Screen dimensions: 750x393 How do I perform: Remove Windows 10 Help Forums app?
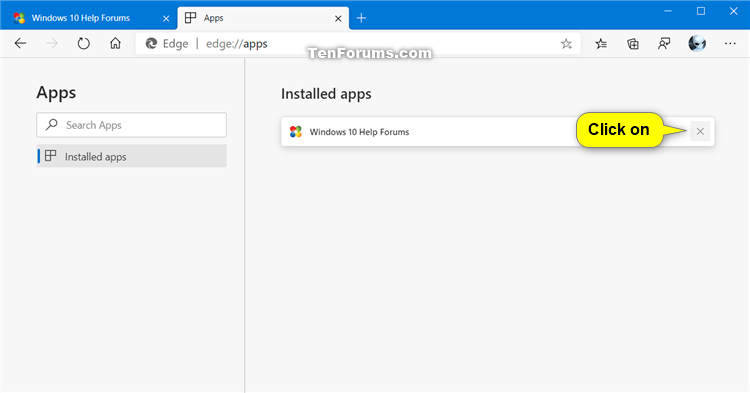[700, 131]
